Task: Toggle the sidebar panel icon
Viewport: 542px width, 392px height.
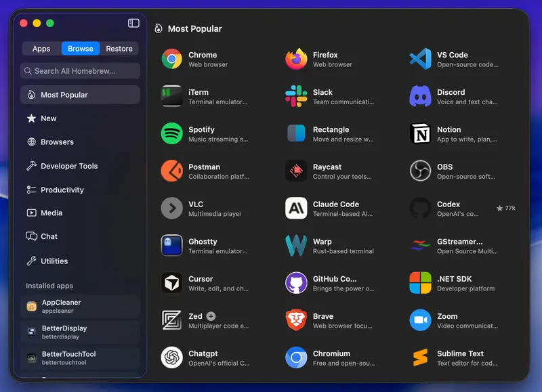Action: (x=133, y=23)
